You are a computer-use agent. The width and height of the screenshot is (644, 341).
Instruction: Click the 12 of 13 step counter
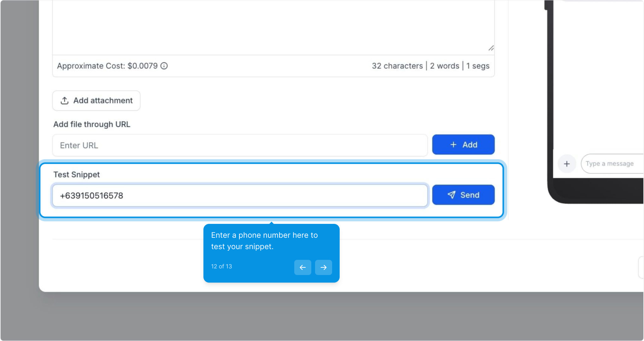[221, 266]
